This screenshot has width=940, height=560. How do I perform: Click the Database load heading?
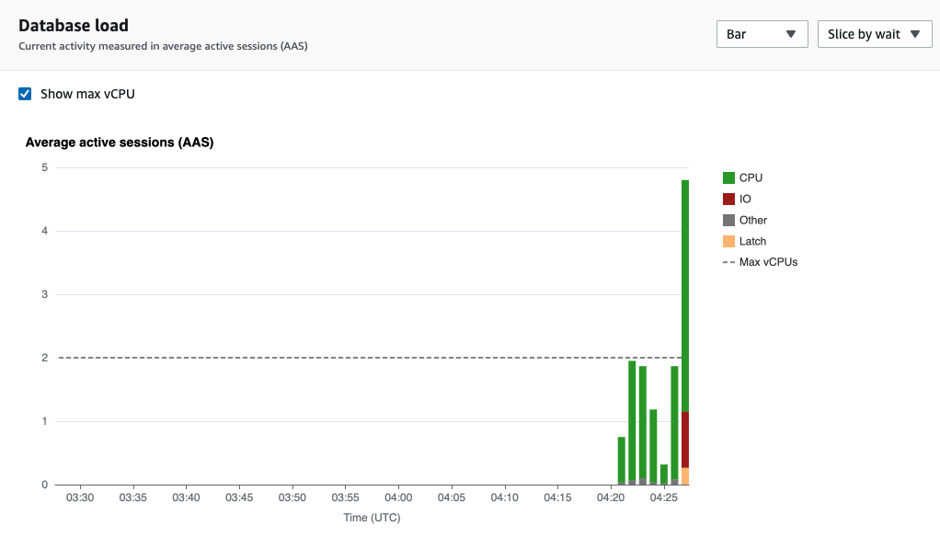pyautogui.click(x=74, y=25)
